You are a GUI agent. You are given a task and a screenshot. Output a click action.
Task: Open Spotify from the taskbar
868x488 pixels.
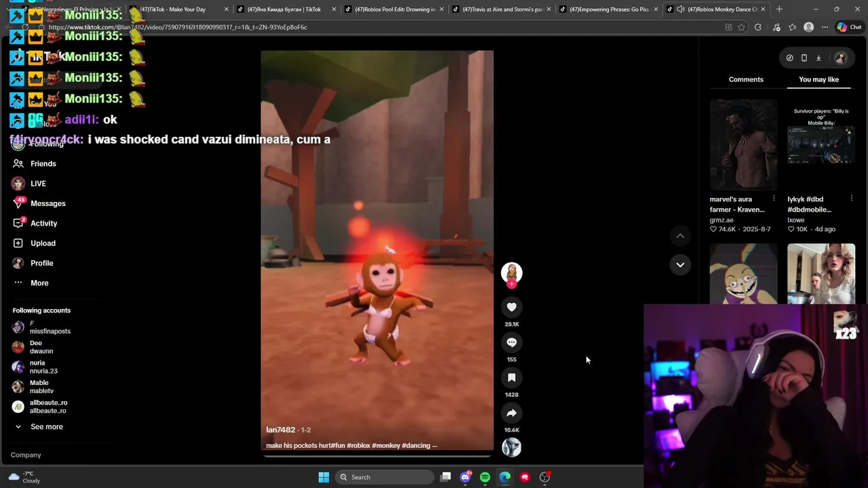click(485, 477)
